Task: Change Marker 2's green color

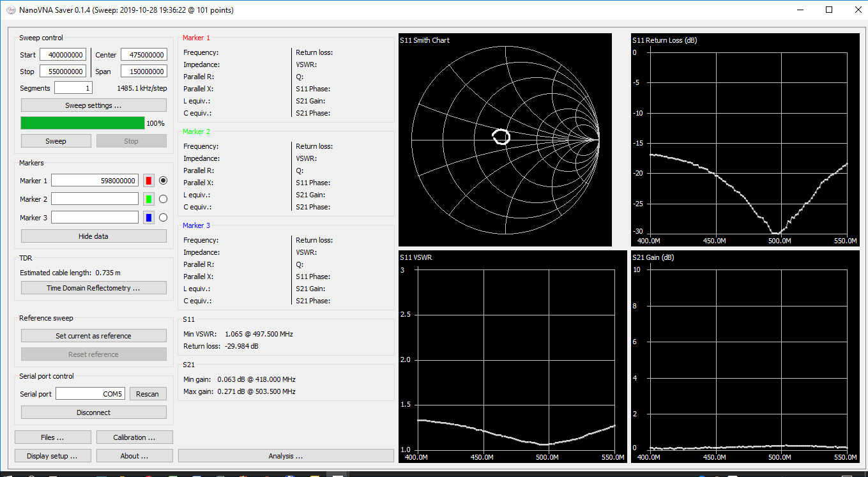Action: pyautogui.click(x=150, y=199)
